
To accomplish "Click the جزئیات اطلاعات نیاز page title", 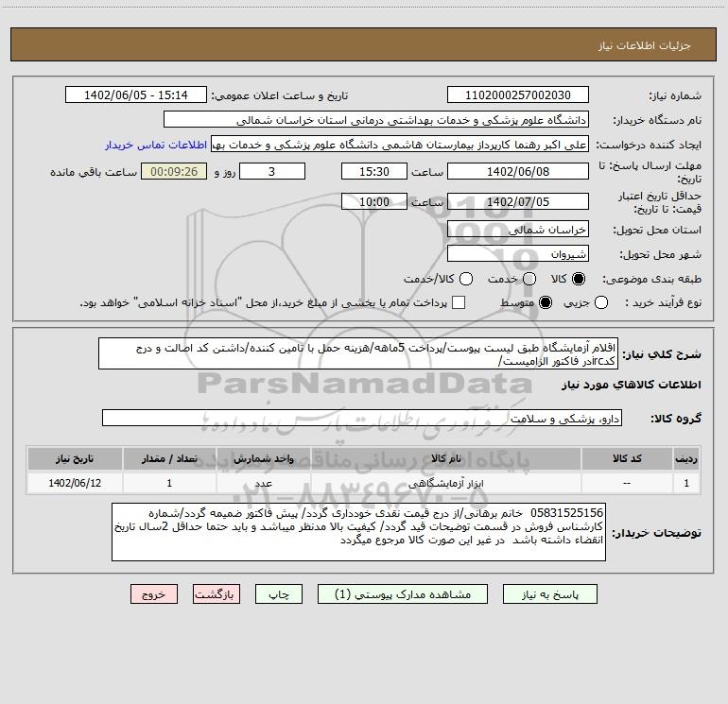I will 645,45.
